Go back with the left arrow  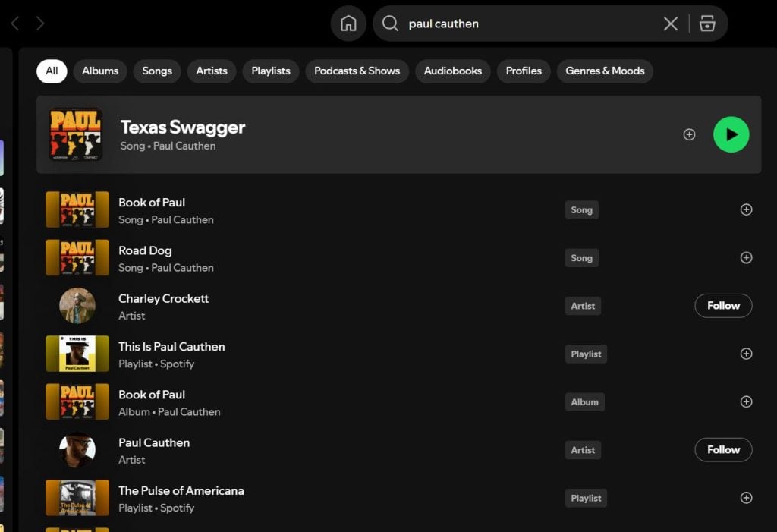pos(15,24)
